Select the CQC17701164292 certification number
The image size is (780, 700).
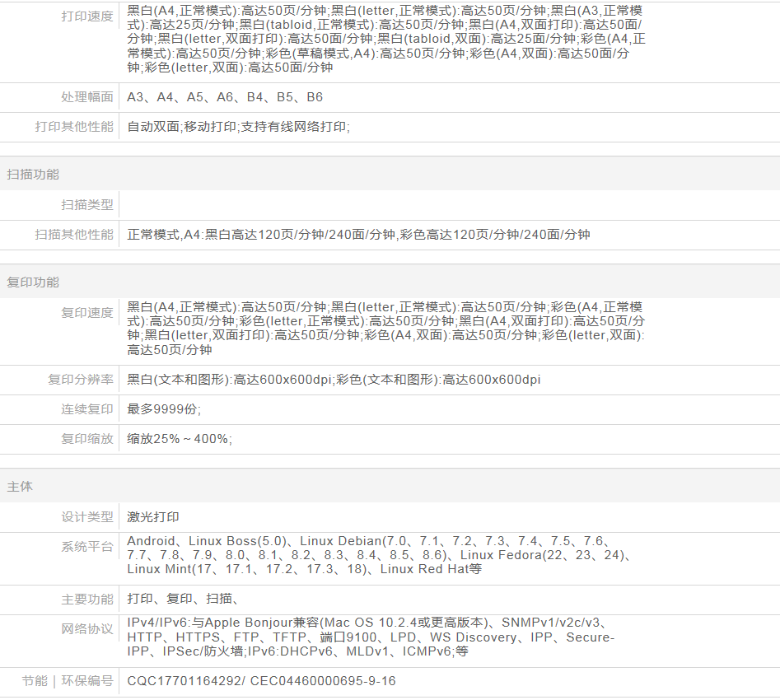tap(184, 681)
